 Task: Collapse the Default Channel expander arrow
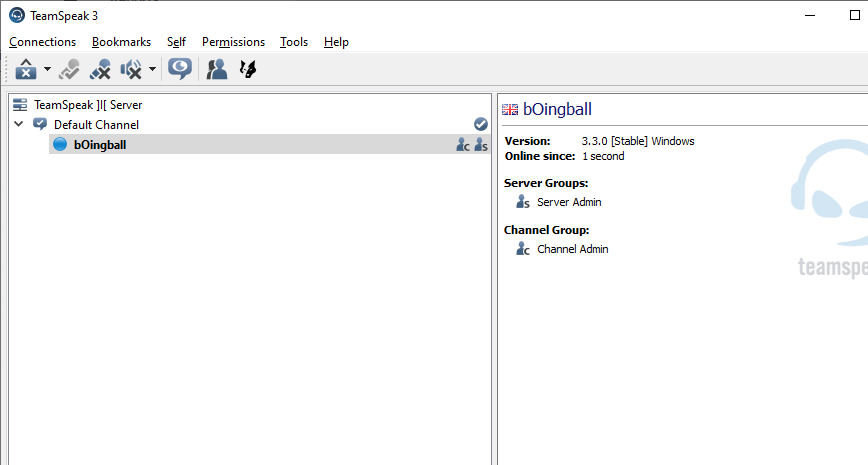tap(19, 124)
